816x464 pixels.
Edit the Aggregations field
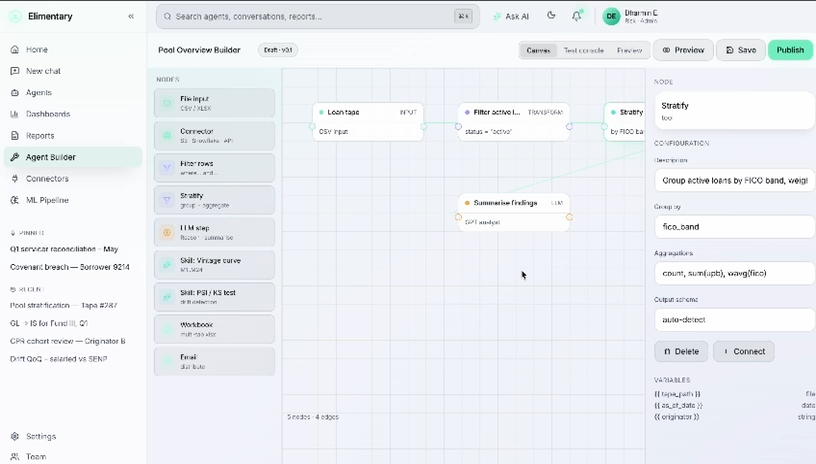click(734, 273)
